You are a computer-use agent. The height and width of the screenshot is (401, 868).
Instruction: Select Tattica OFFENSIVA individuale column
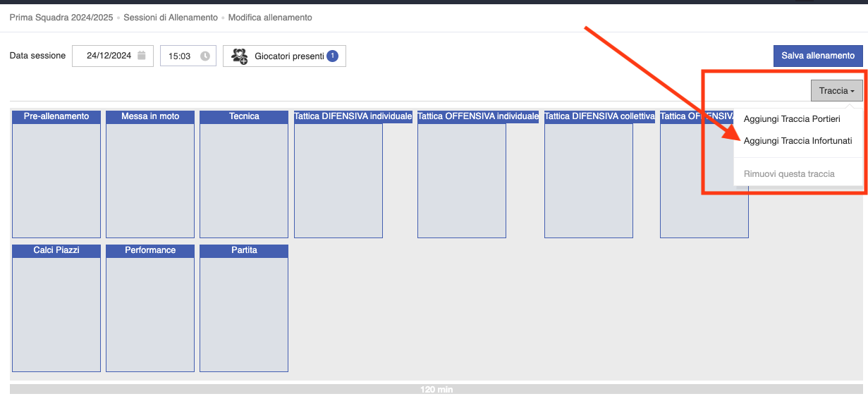pyautogui.click(x=462, y=174)
